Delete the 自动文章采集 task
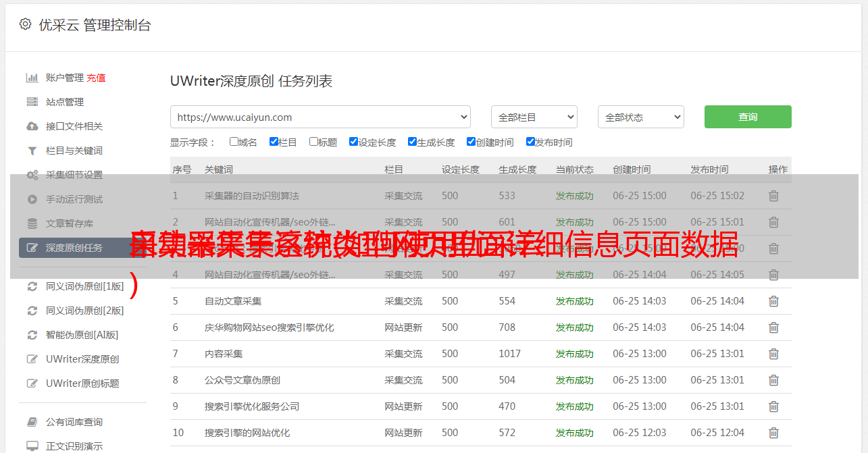The height and width of the screenshot is (453, 868). point(774,301)
